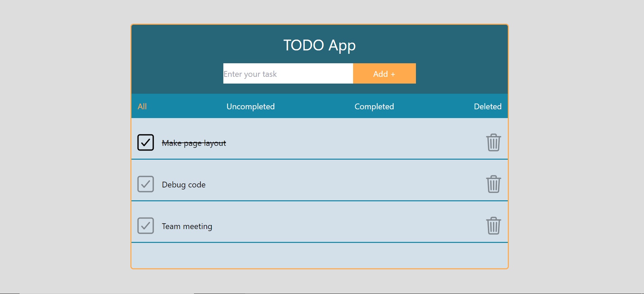Select the struck-through "Make page layout" text
This screenshot has width=644, height=294.
194,143
